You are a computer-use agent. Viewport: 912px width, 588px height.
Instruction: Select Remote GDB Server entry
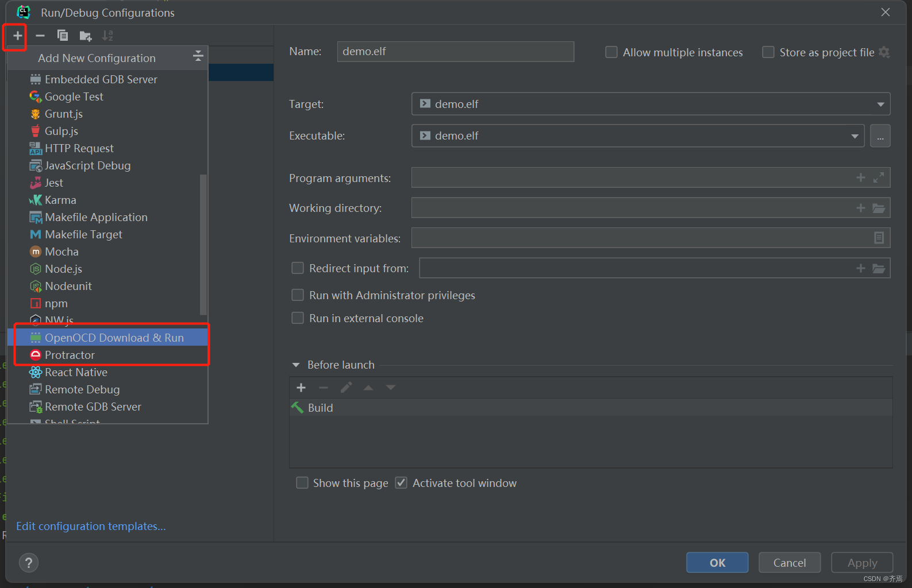[x=107, y=407]
